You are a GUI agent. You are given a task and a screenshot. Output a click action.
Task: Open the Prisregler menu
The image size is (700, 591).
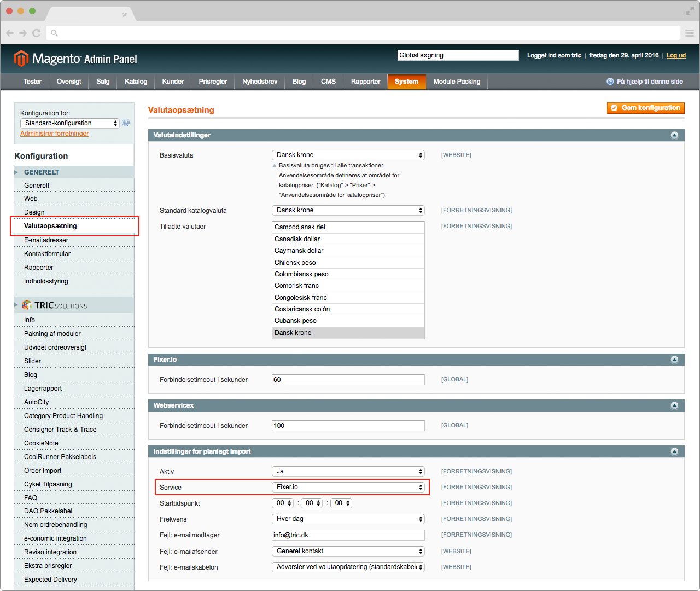click(x=213, y=82)
